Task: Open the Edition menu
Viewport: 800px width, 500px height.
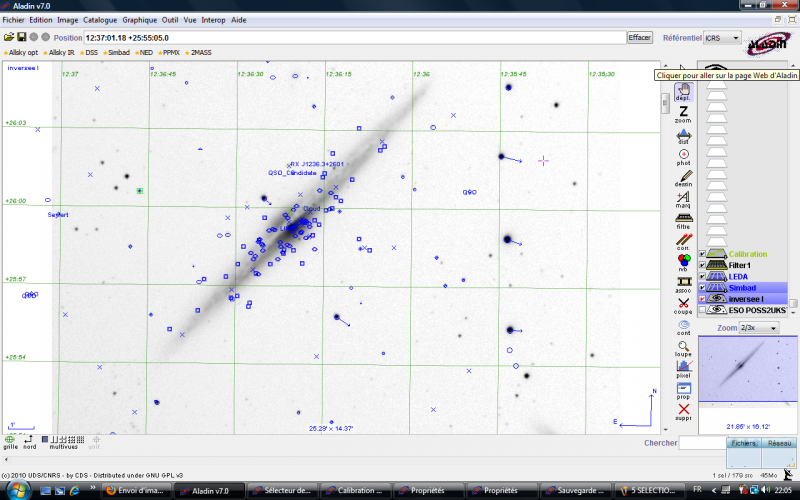Action: point(41,20)
